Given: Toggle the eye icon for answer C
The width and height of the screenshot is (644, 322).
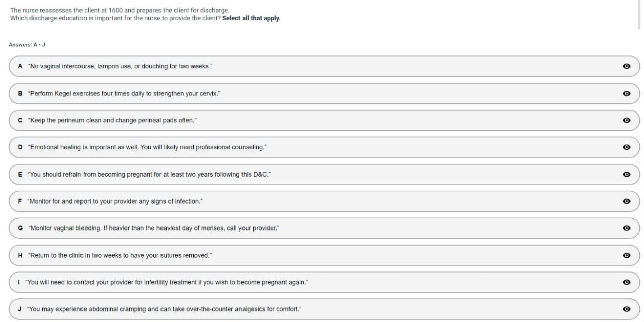Looking at the screenshot, I should point(626,120).
